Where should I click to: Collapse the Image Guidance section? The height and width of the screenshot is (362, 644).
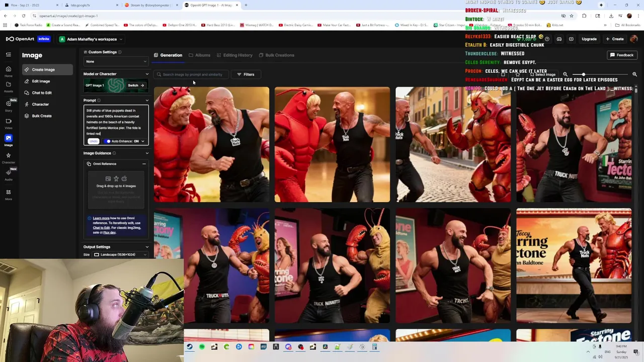pyautogui.click(x=147, y=153)
